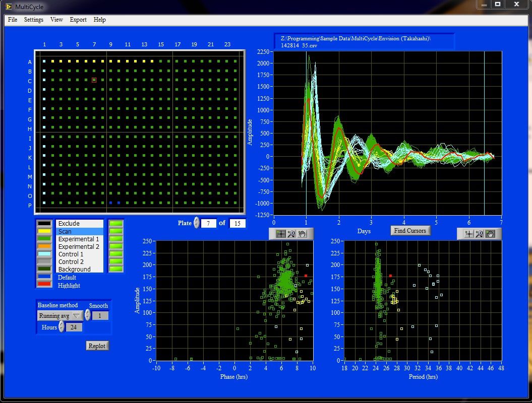Click the Find Cursors button
The width and height of the screenshot is (532, 403).
411,230
